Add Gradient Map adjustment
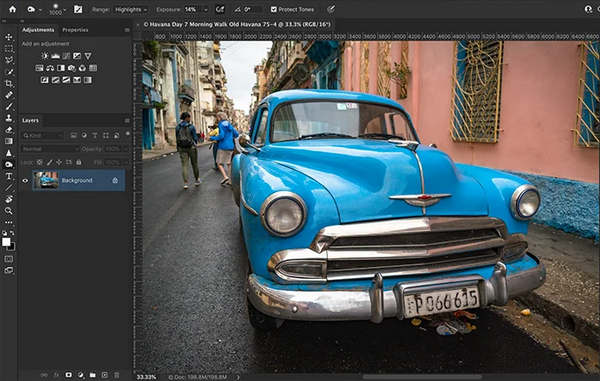 [x=88, y=80]
